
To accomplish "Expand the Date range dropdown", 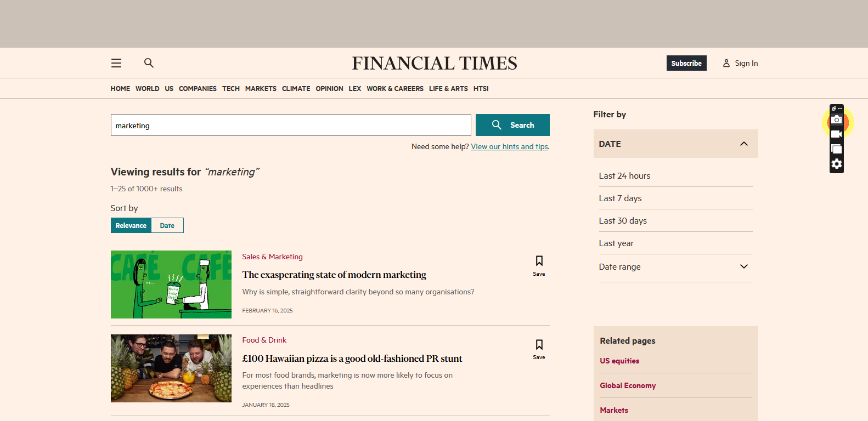I will tap(743, 267).
